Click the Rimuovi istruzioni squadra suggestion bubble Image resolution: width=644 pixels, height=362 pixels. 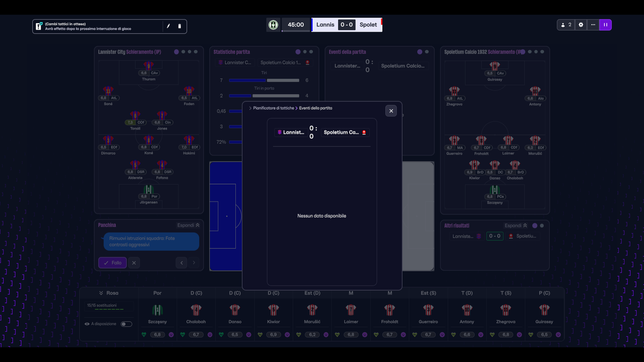pos(151,241)
